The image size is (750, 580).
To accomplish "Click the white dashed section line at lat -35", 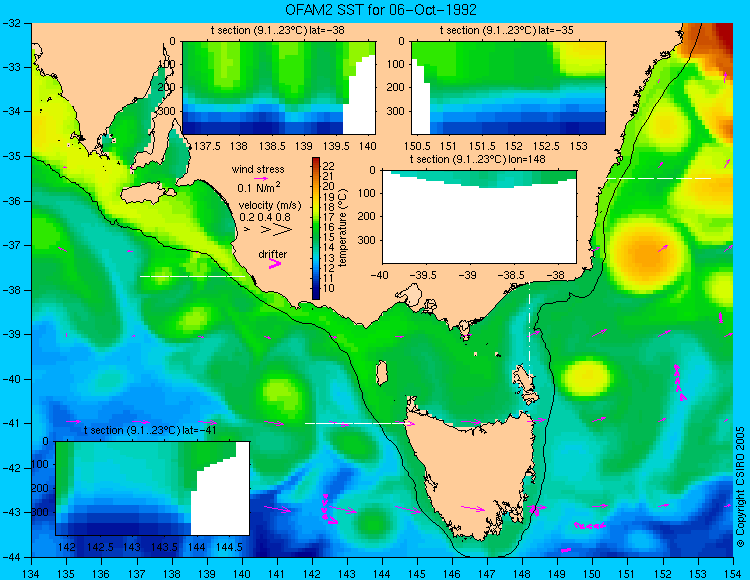I will 659,178.
